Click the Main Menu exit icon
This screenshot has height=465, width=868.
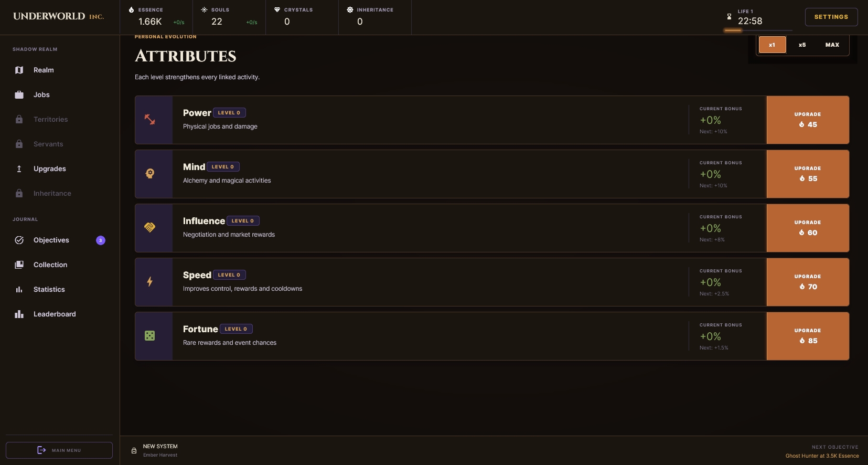point(41,450)
